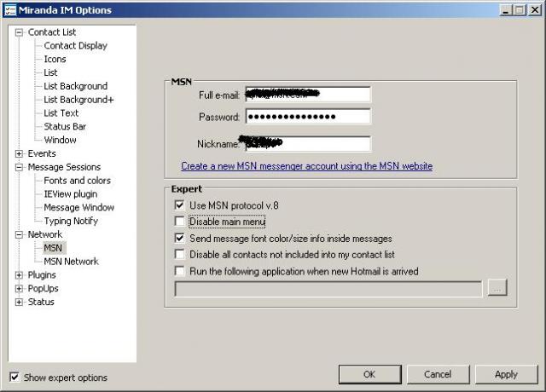Open the List options page
The width and height of the screenshot is (546, 392).
tap(50, 72)
